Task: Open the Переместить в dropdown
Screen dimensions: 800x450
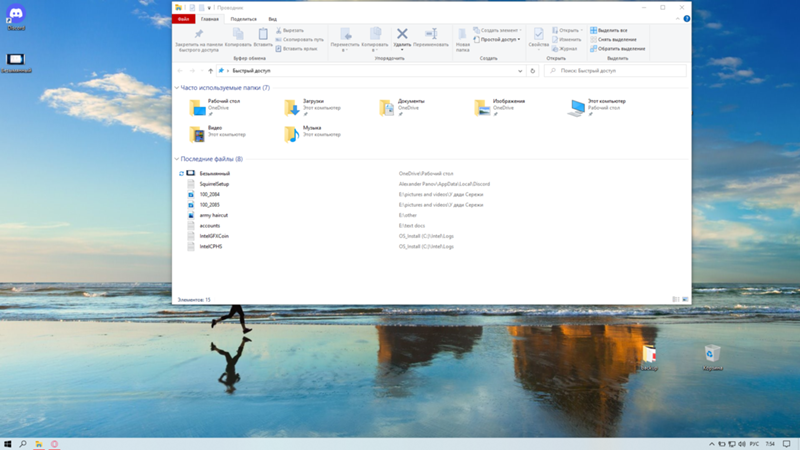Action: tap(345, 40)
